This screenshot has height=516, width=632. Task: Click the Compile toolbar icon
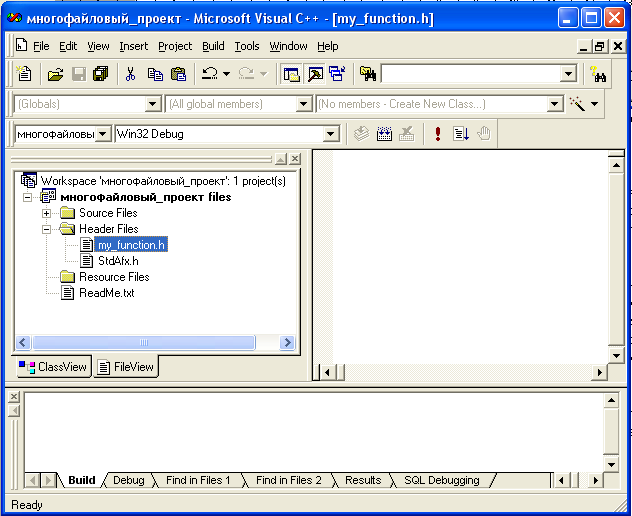tap(362, 133)
